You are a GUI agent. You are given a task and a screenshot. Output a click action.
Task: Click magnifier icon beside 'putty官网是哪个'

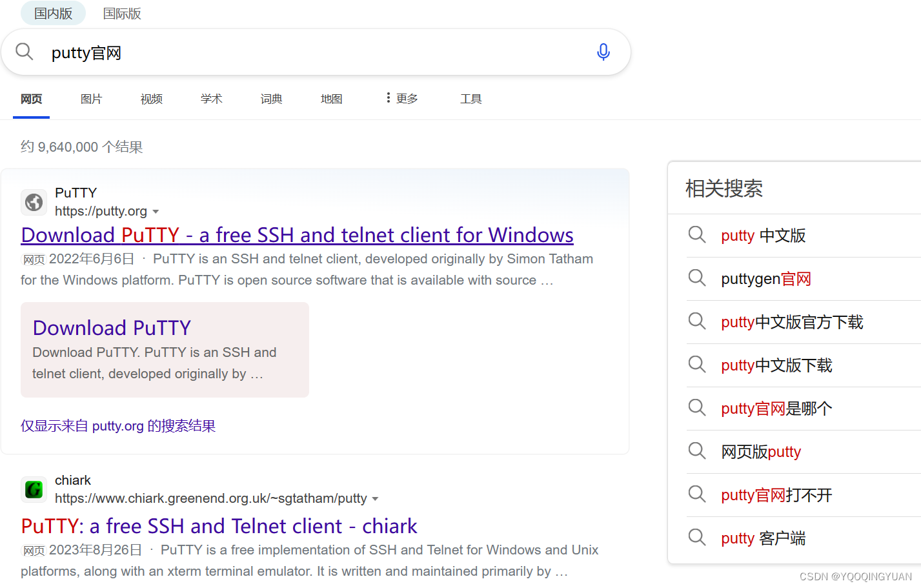coord(697,408)
